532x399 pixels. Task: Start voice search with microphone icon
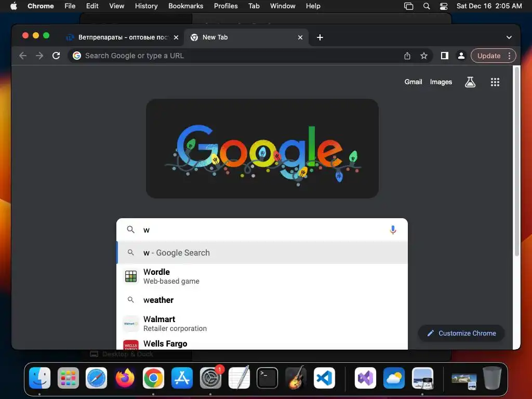pyautogui.click(x=393, y=230)
